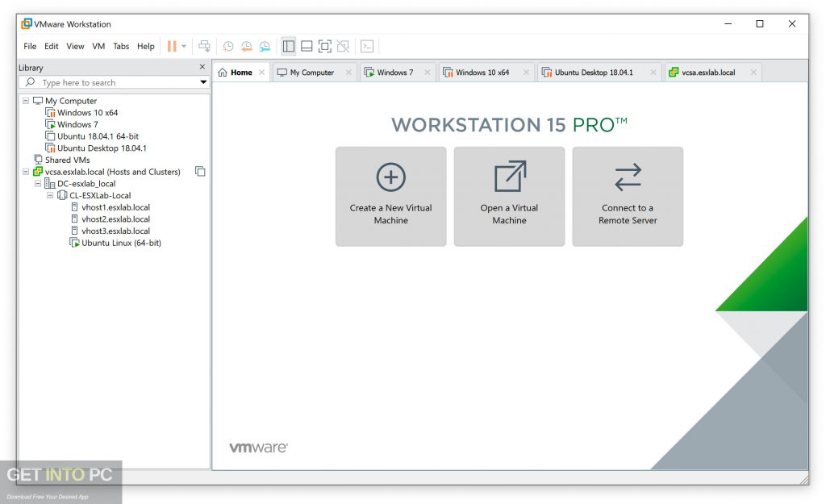Open the power options dropdown arrow next to the pause icon

point(184,46)
